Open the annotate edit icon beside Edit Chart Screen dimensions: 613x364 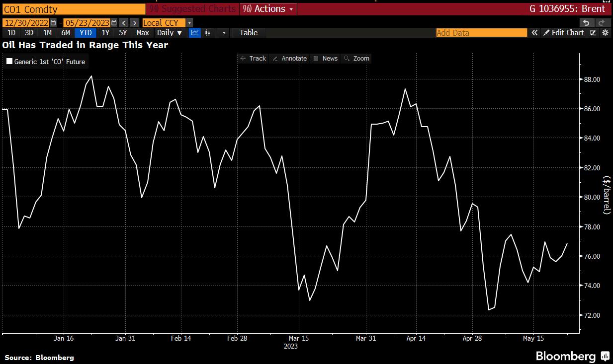(593, 33)
